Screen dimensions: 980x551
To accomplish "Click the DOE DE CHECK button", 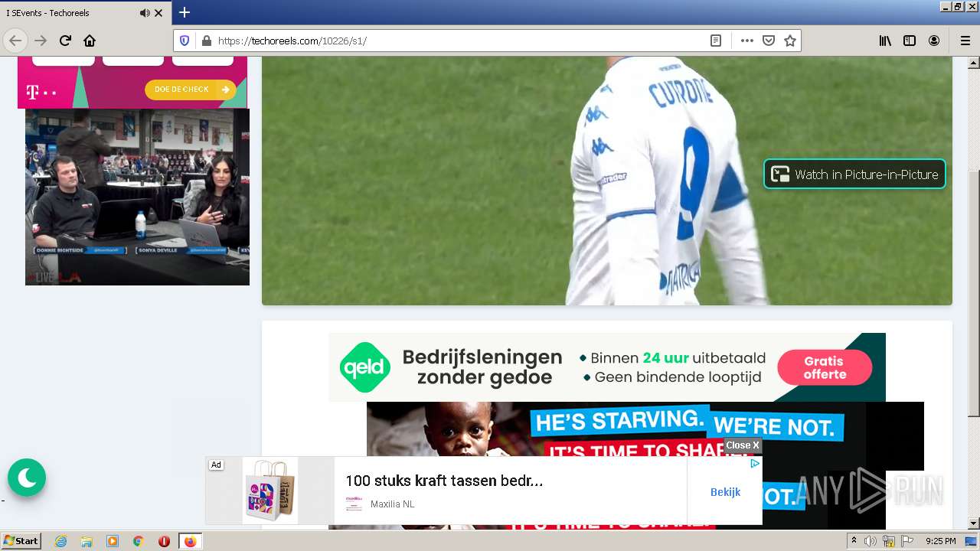I will [191, 90].
